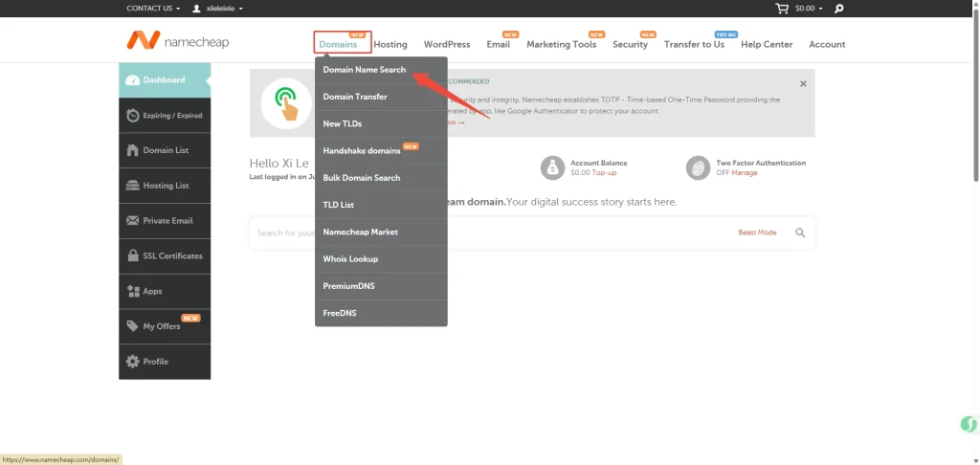Open Expiring / Expired in sidebar
Screen dimensions: 980x465
[x=165, y=115]
